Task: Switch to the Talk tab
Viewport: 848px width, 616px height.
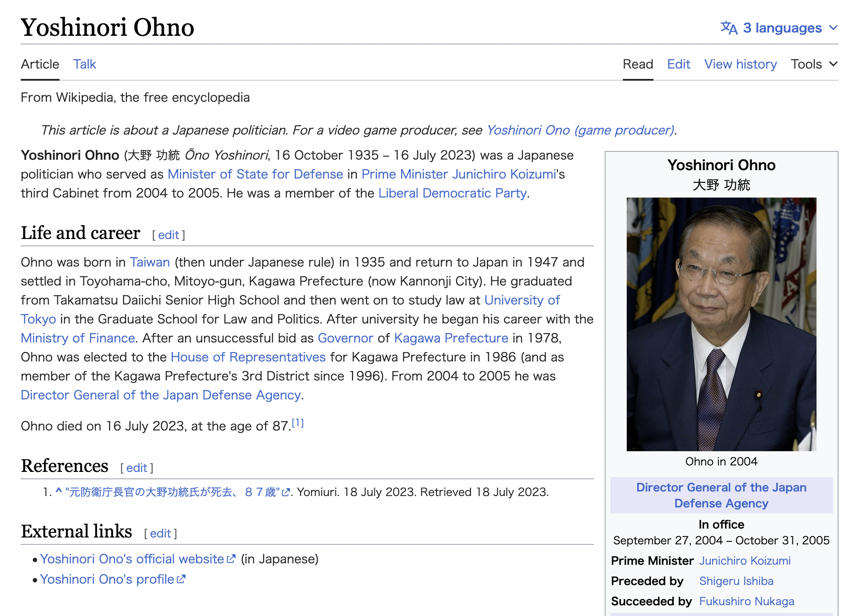Action: 85,64
